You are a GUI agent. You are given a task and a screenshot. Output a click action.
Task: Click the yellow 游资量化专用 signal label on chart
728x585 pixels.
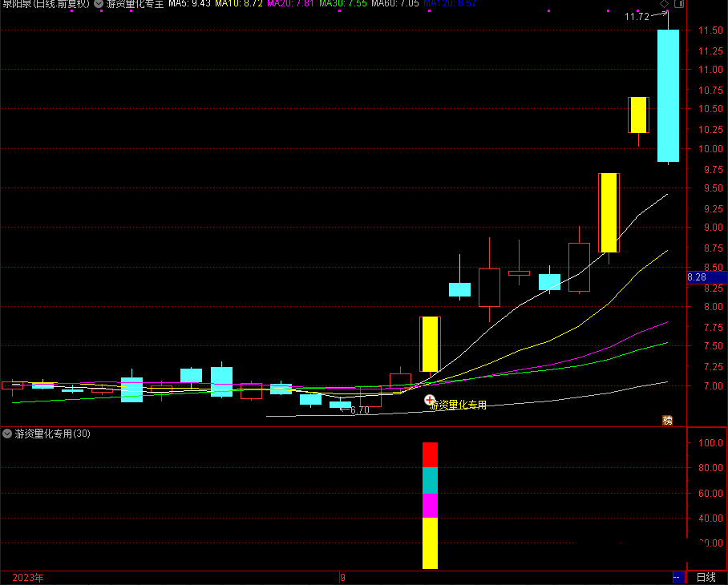[x=459, y=405]
